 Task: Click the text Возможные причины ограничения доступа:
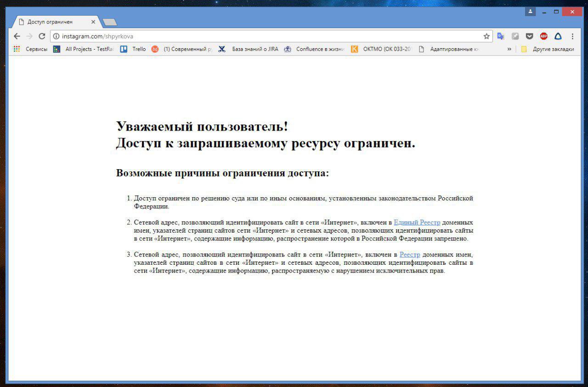(x=223, y=173)
